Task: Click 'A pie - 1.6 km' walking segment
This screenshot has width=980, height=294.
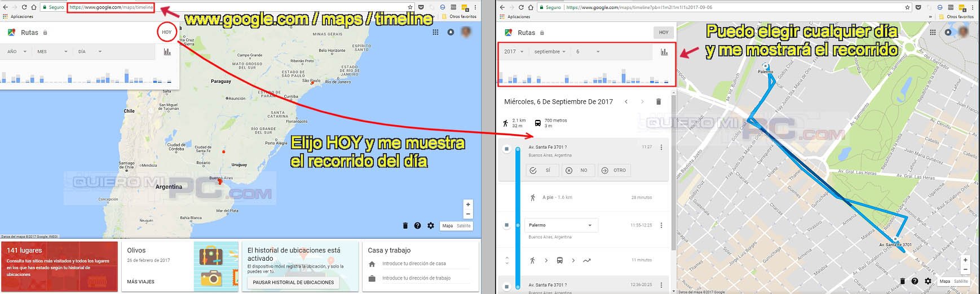Action: [557, 198]
